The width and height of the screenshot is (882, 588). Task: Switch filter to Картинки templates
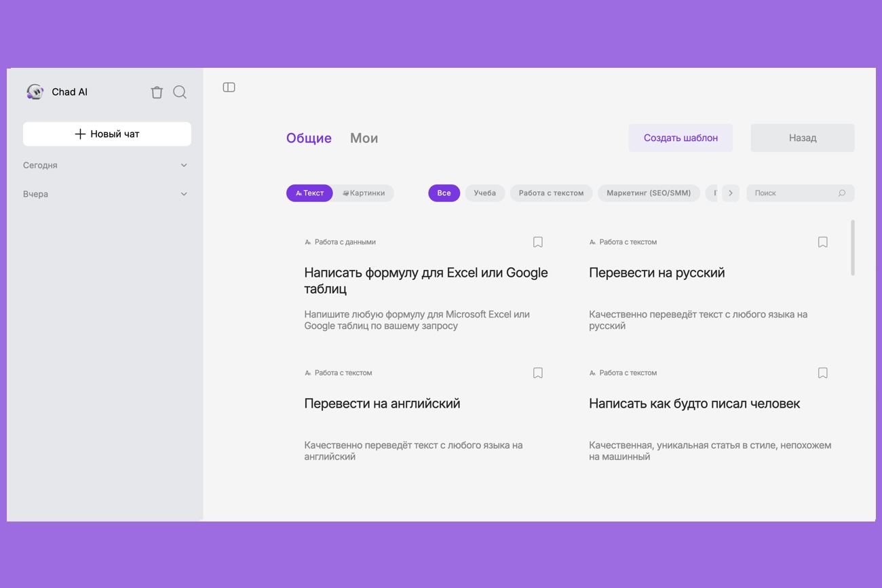pyautogui.click(x=364, y=193)
